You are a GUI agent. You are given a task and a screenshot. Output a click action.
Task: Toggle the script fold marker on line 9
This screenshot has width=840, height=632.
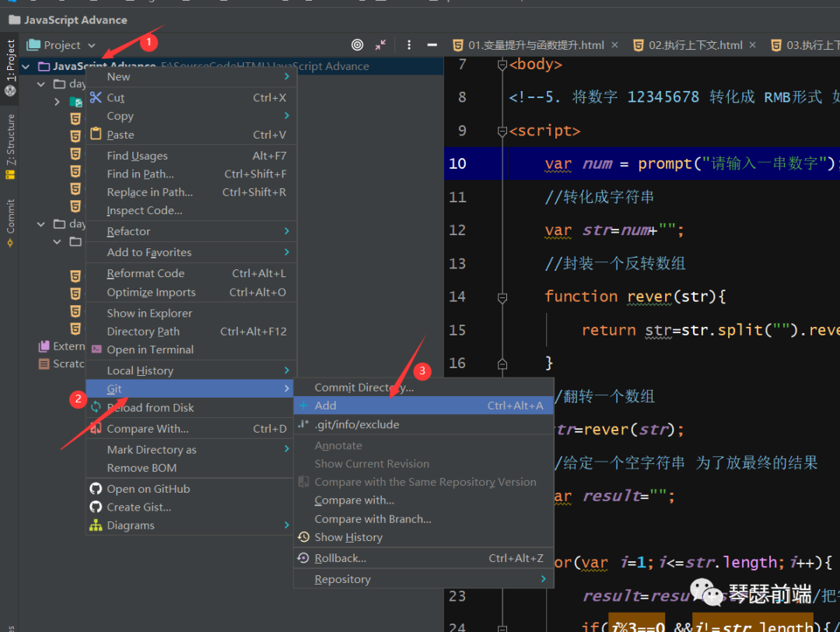pyautogui.click(x=502, y=131)
